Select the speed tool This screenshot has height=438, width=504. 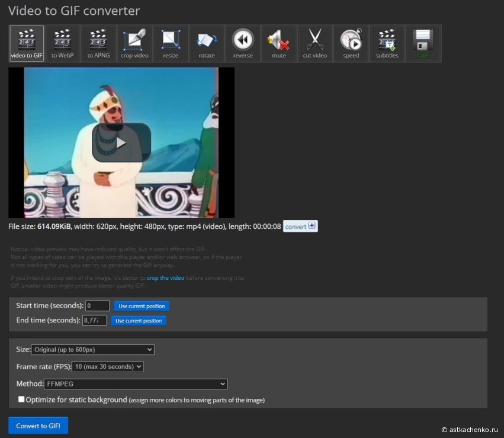coord(351,43)
